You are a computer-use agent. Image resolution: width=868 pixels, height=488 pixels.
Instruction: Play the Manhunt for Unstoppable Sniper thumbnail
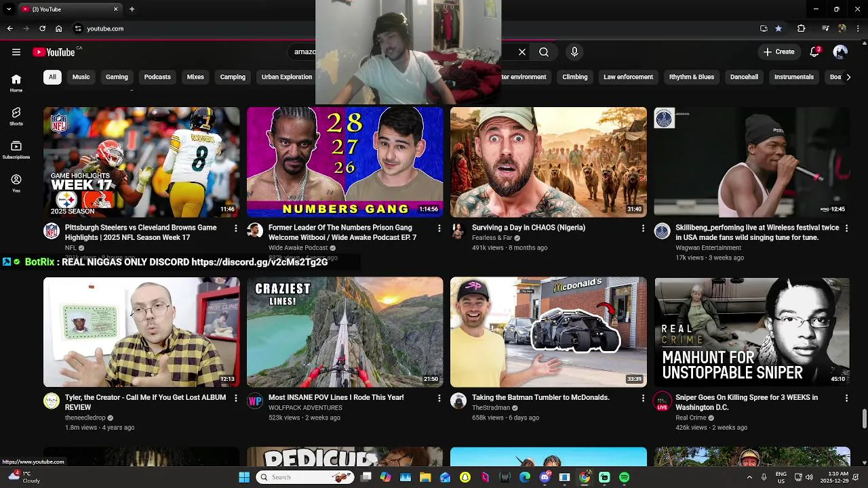(x=752, y=332)
